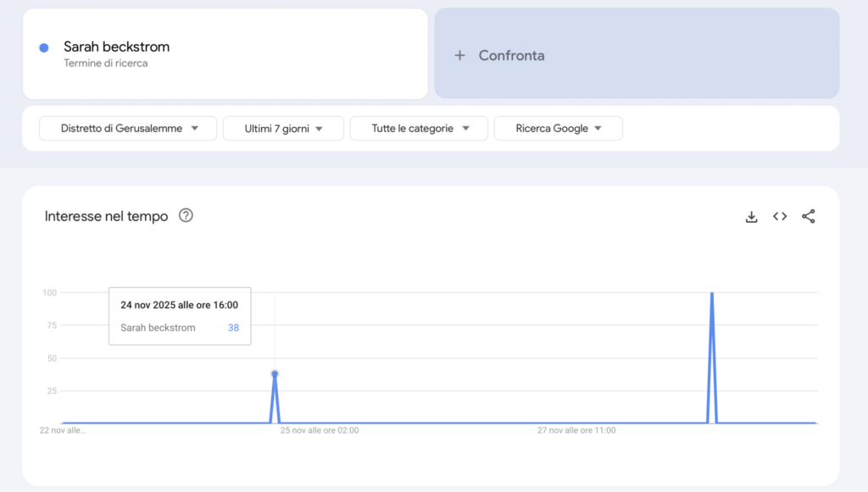This screenshot has width=868, height=492.
Task: Click the highlighted data point at value 38
Action: pyautogui.click(x=275, y=373)
